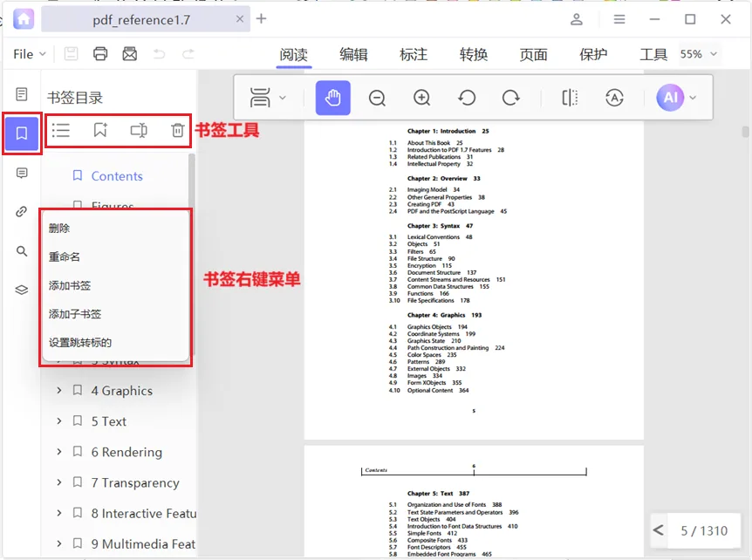
Task: Open the comments sidebar panel
Action: click(x=22, y=173)
